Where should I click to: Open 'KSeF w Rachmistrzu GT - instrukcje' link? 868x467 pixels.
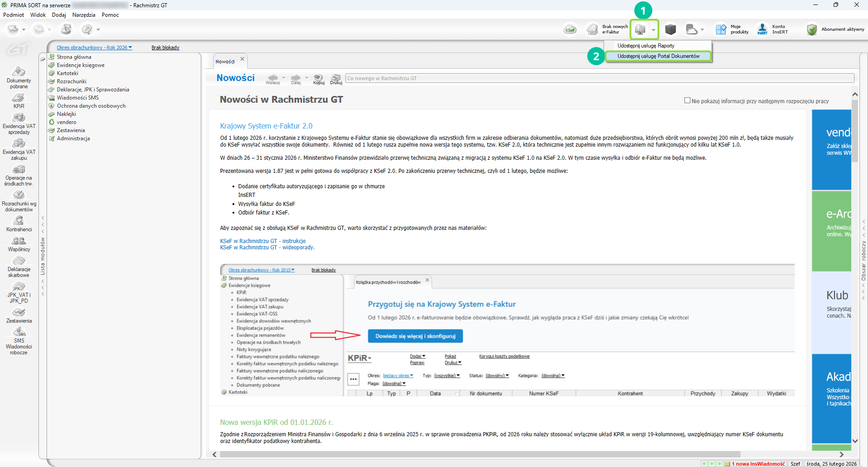[263, 241]
